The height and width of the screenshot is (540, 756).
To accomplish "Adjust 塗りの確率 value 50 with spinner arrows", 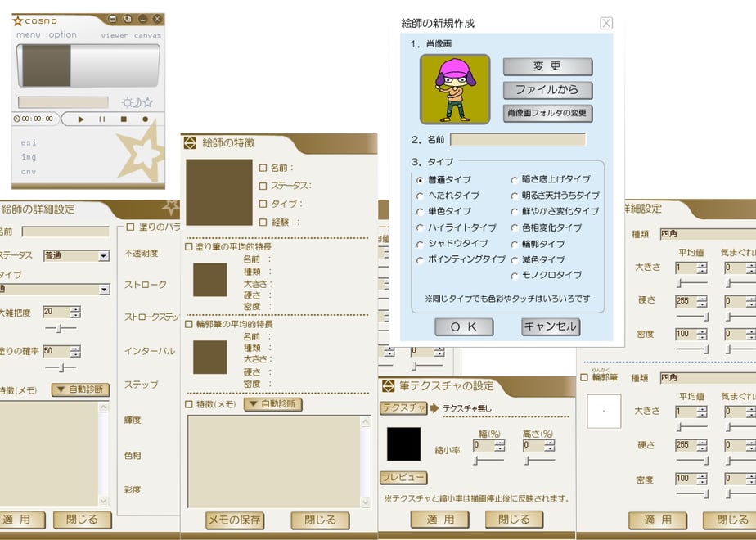I will click(x=75, y=352).
